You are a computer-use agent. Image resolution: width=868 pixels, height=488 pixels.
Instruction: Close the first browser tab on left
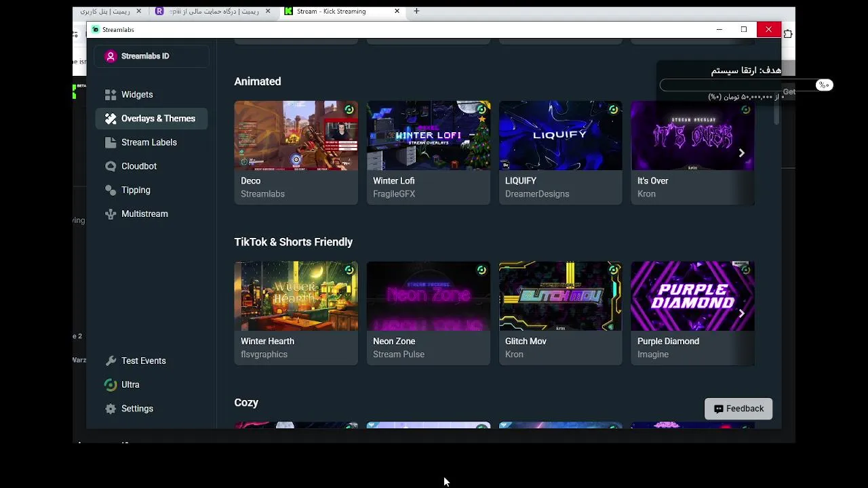pos(139,11)
